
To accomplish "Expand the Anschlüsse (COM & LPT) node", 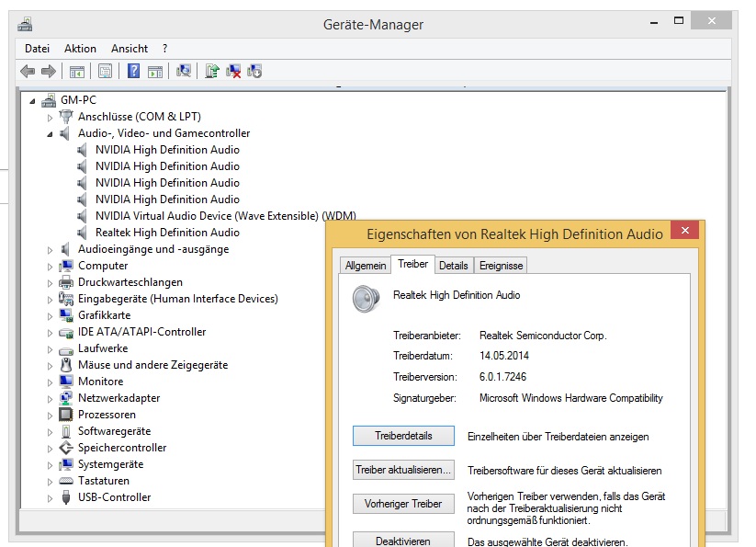I will pyautogui.click(x=50, y=118).
